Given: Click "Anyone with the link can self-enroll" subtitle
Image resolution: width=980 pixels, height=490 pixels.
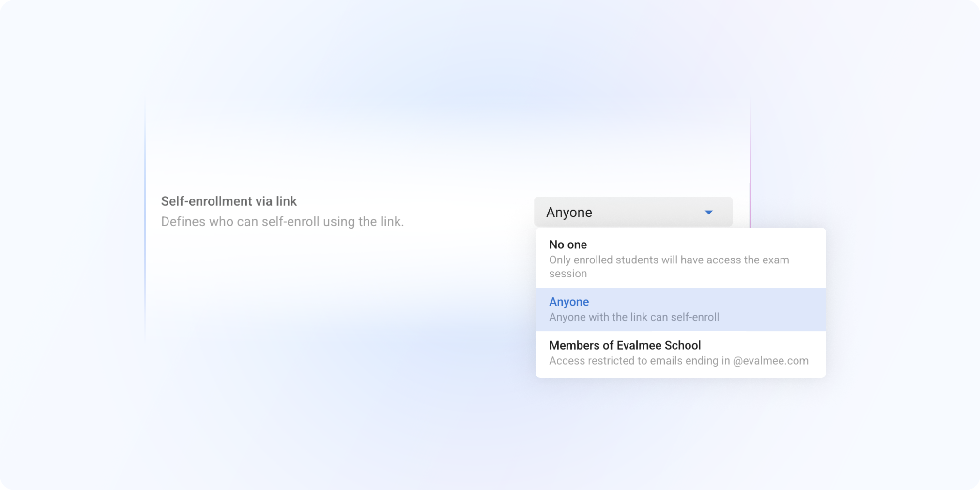Looking at the screenshot, I should (x=634, y=317).
